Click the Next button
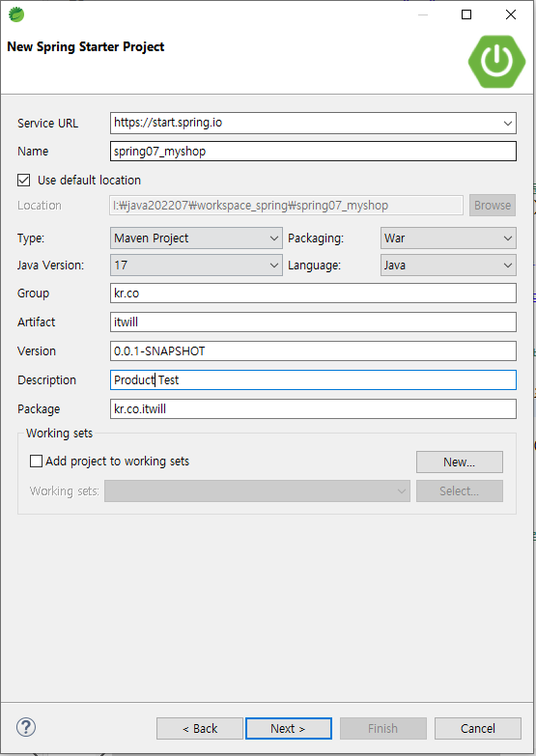 [289, 728]
